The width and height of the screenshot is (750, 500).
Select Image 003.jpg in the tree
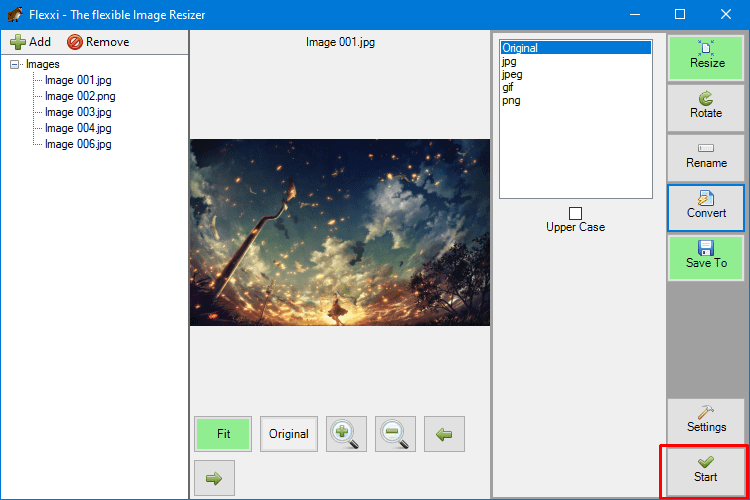[x=78, y=112]
